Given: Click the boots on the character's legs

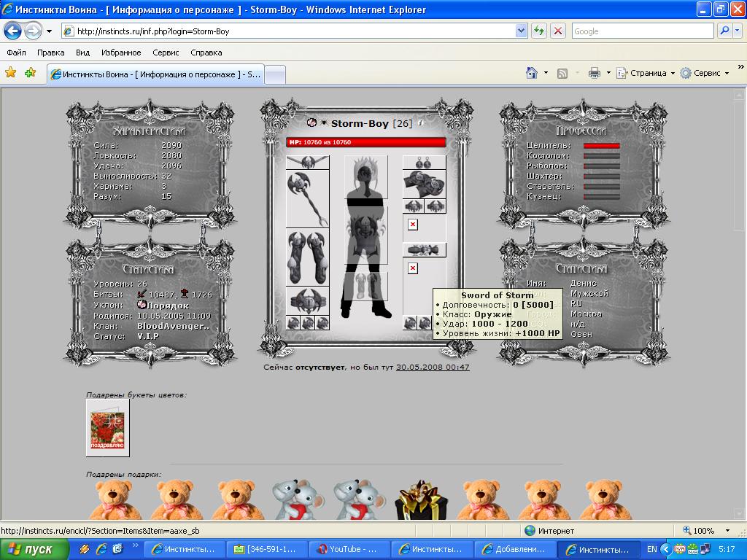Looking at the screenshot, I should click(366, 286).
